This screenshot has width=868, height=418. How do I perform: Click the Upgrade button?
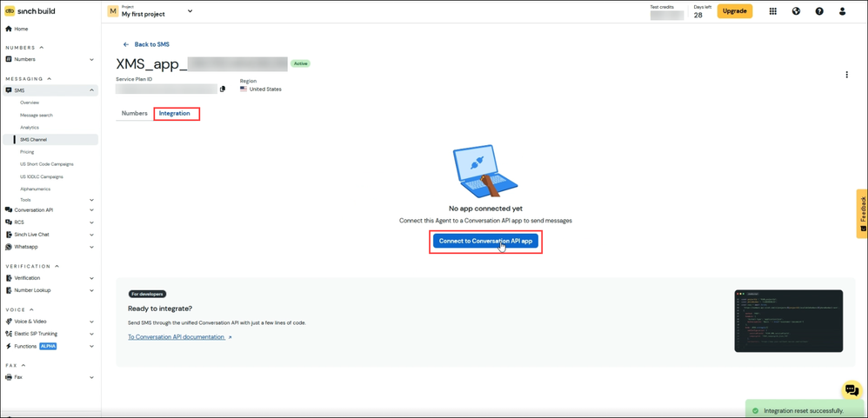pyautogui.click(x=735, y=11)
